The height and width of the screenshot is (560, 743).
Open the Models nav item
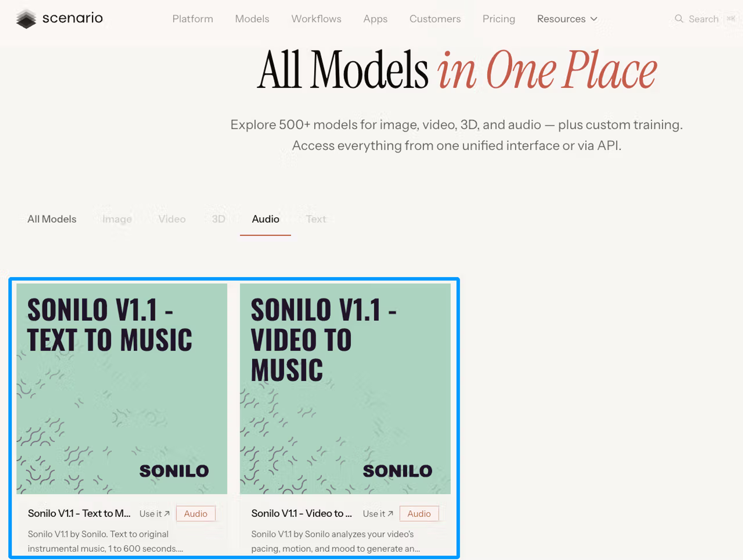[x=252, y=19]
